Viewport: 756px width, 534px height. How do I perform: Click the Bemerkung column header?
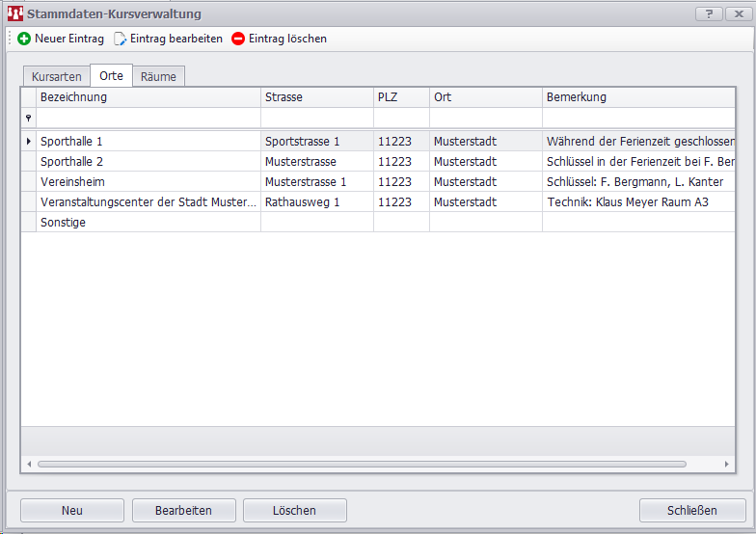click(x=636, y=97)
